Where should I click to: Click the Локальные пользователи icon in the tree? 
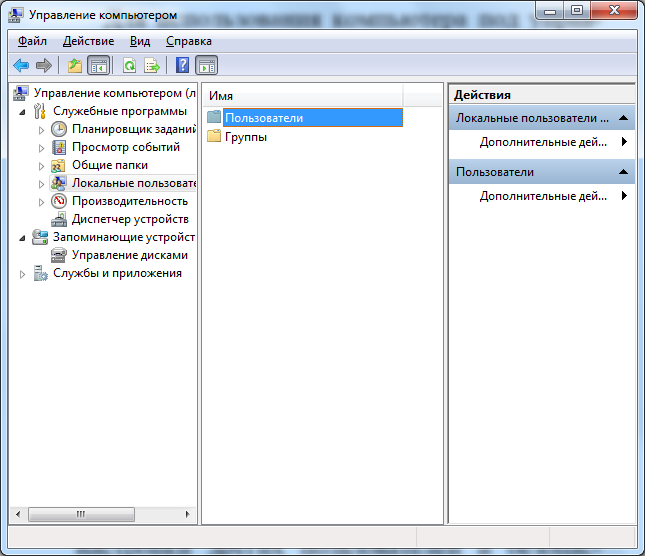[x=59, y=183]
